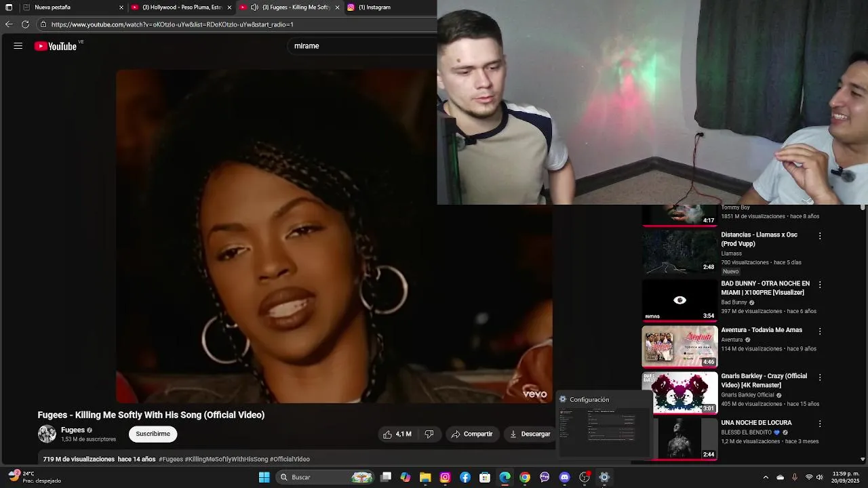Open Settings gear in the taskbar
Screen dimensions: 868x488
604,477
